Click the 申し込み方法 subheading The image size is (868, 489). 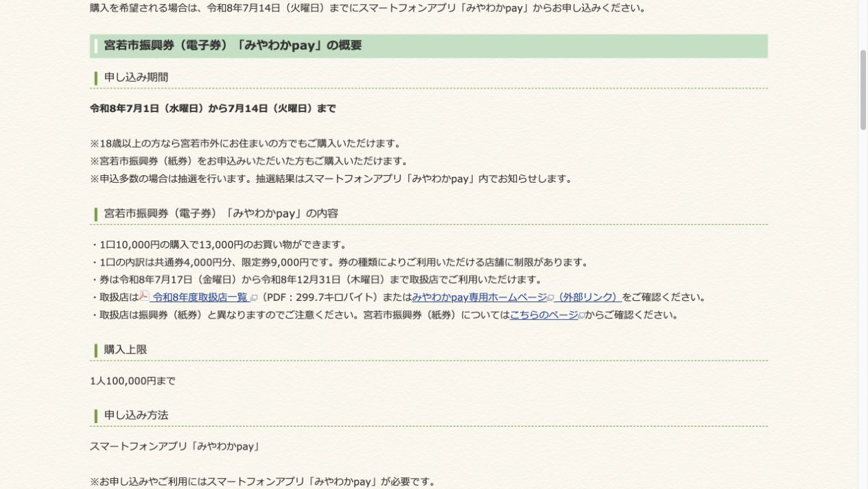tap(136, 416)
